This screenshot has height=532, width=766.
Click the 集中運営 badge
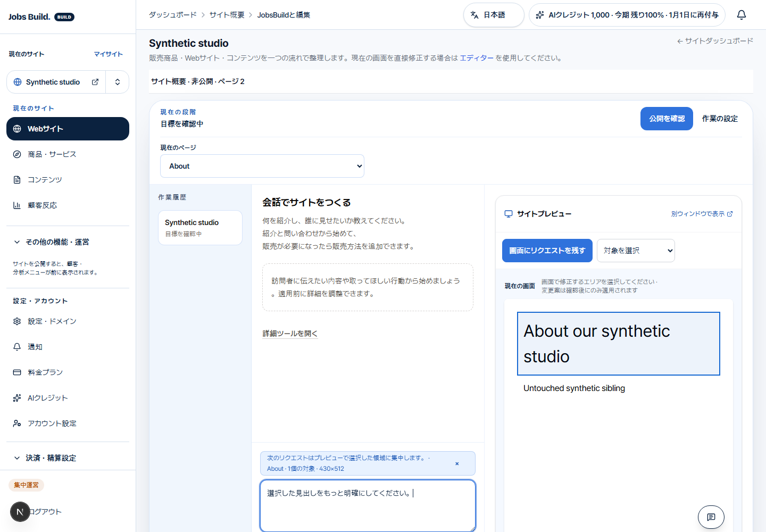coord(26,485)
